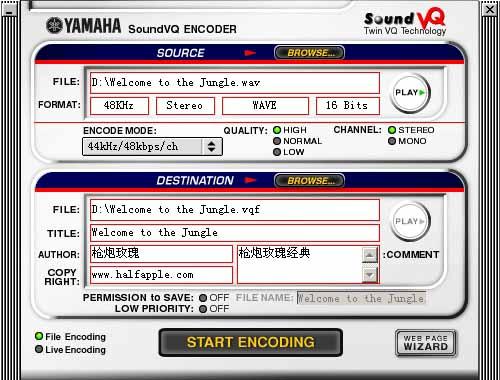Click the SoundVQ TwinVQ Technology logo
This screenshot has width=500, height=380.
coord(405,21)
